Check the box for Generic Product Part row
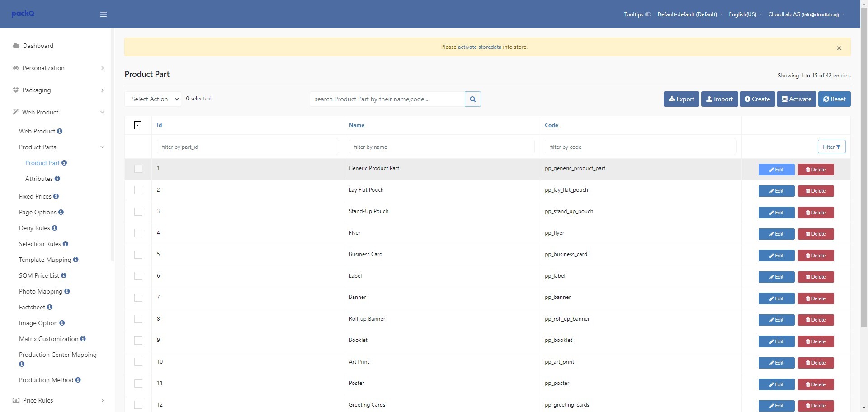Image resolution: width=868 pixels, height=412 pixels. point(138,169)
